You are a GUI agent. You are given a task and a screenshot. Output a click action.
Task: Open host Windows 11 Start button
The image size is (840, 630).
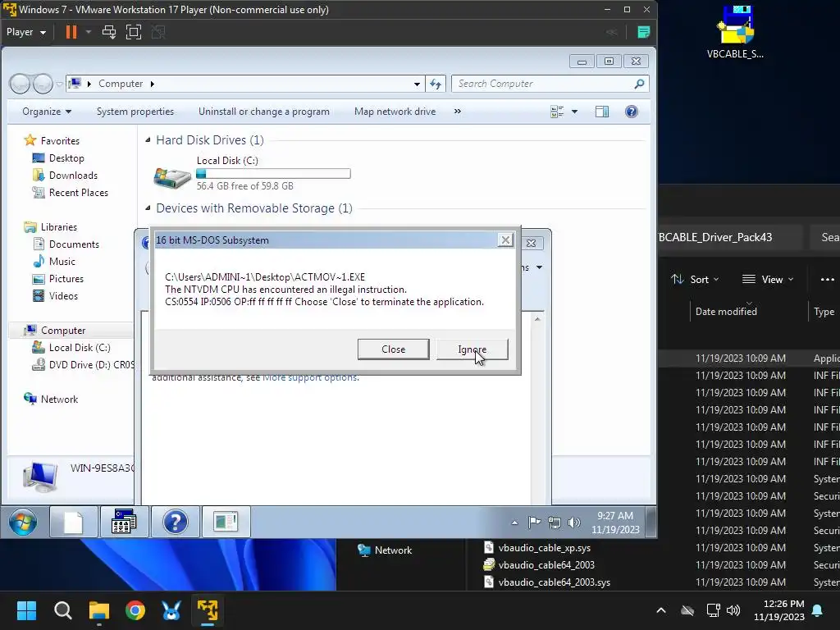26,610
